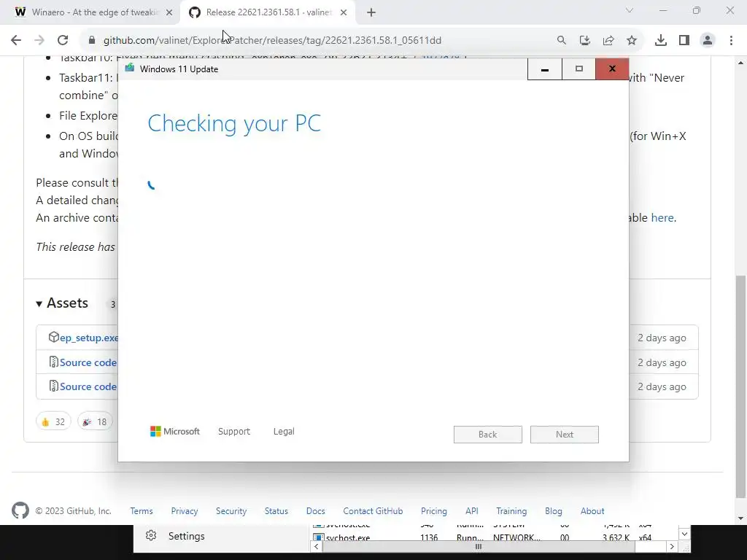
Task: Click the install app icon in address bar
Action: coord(585,41)
